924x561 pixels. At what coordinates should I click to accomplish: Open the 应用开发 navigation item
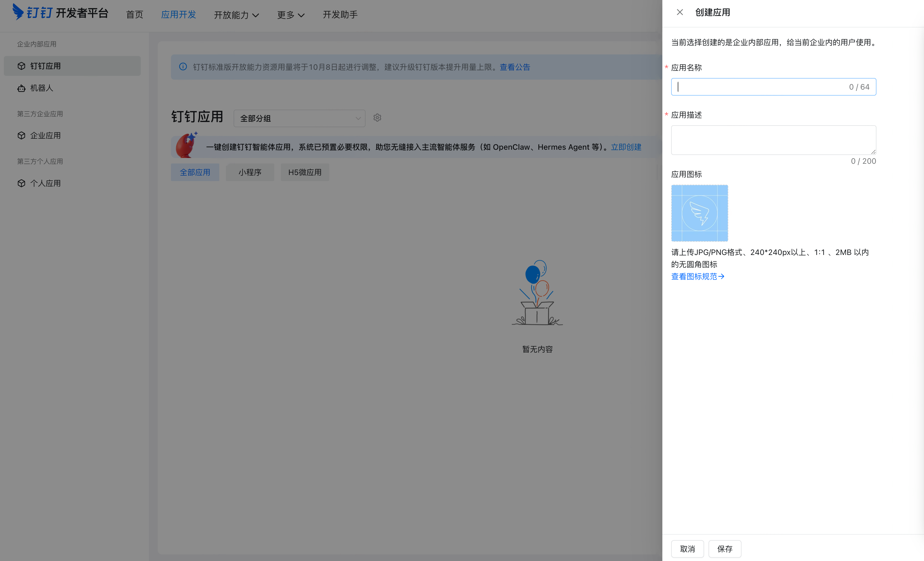pyautogui.click(x=178, y=15)
